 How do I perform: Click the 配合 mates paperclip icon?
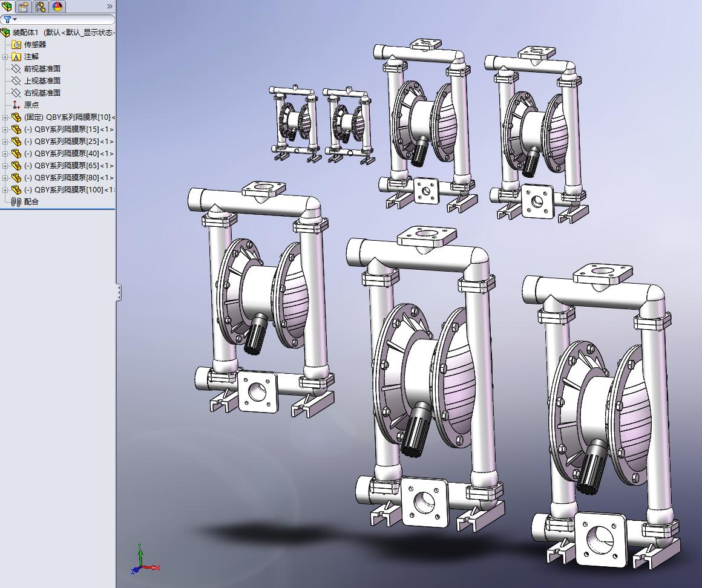click(x=16, y=202)
